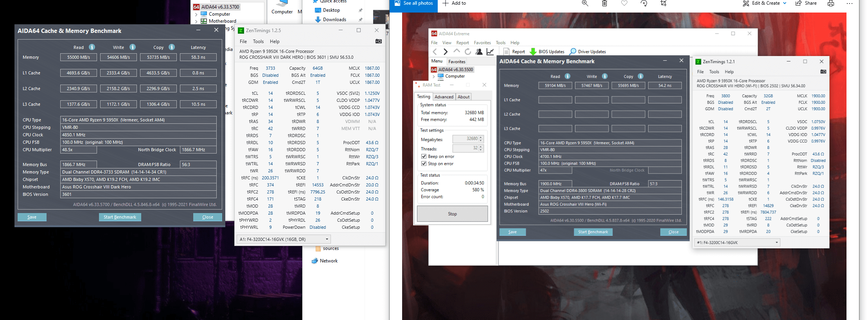Click the Memory Read value 55000 MB/s

coord(79,57)
